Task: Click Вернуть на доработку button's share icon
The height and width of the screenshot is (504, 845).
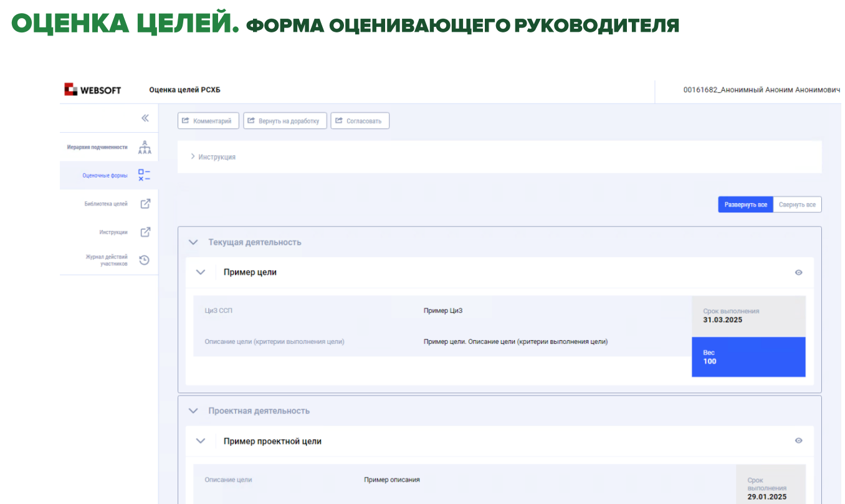Action: [x=251, y=121]
